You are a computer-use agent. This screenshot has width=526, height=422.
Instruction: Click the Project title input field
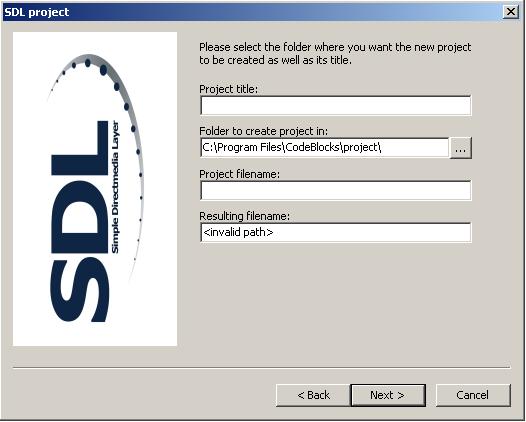335,105
